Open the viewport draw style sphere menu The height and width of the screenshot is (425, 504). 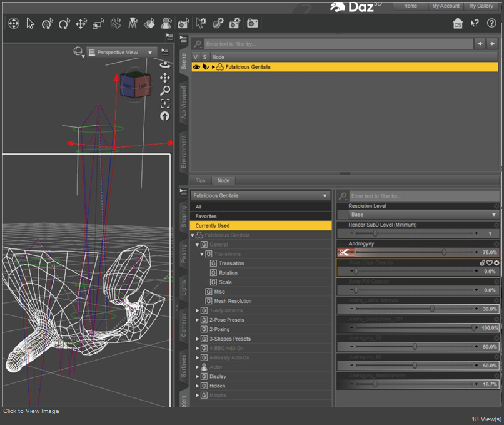(x=78, y=52)
